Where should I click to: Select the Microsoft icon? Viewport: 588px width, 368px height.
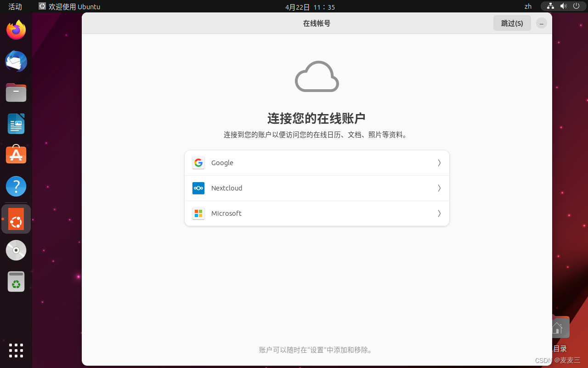(198, 213)
